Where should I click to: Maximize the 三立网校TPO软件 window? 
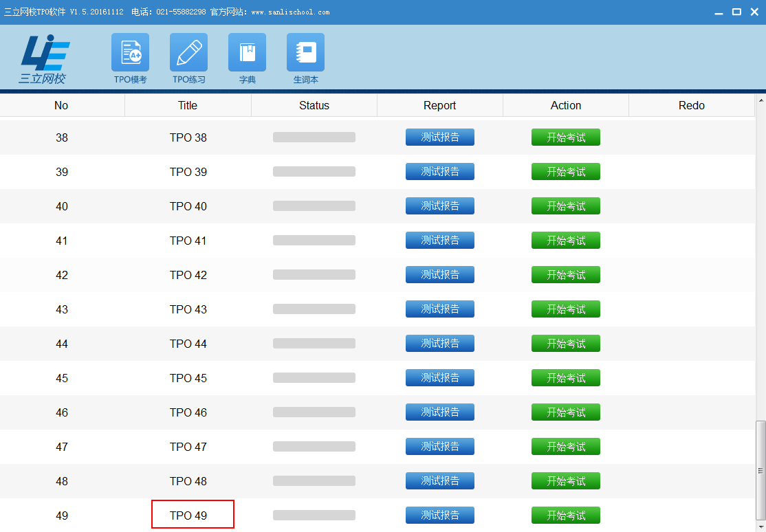coord(736,12)
